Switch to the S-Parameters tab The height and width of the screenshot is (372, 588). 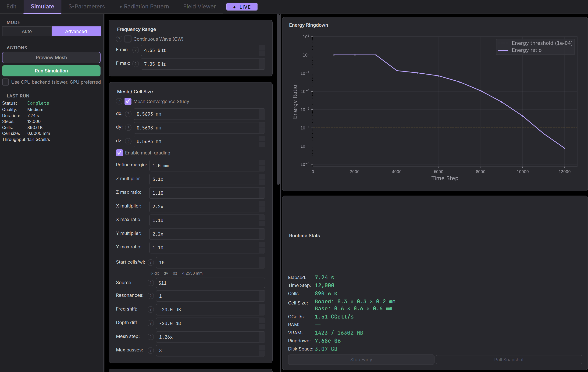86,7
